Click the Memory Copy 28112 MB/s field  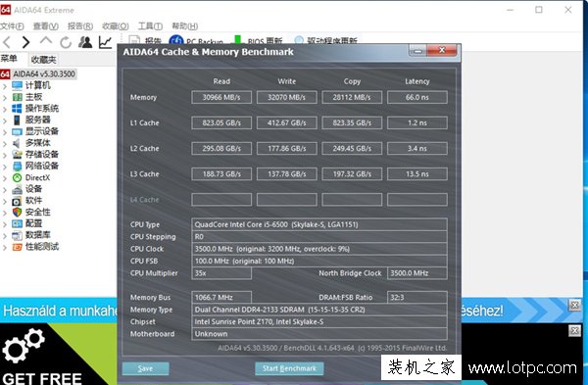352,97
